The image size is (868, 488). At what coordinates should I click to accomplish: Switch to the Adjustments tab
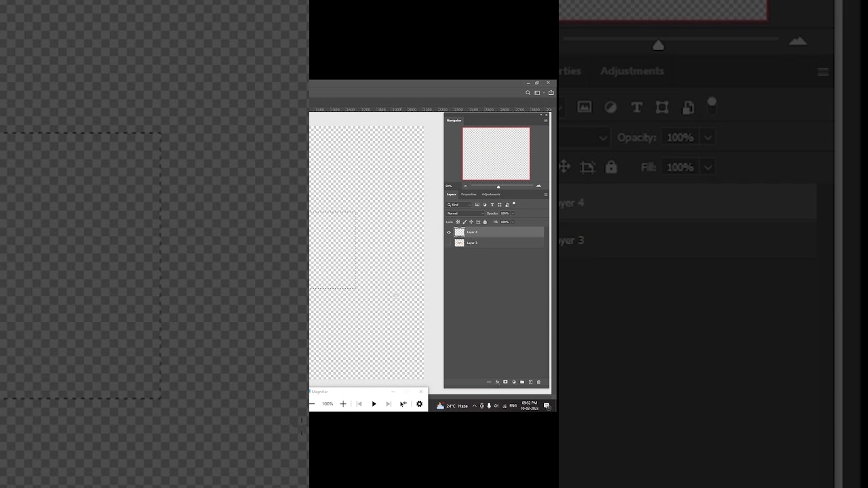[491, 195]
